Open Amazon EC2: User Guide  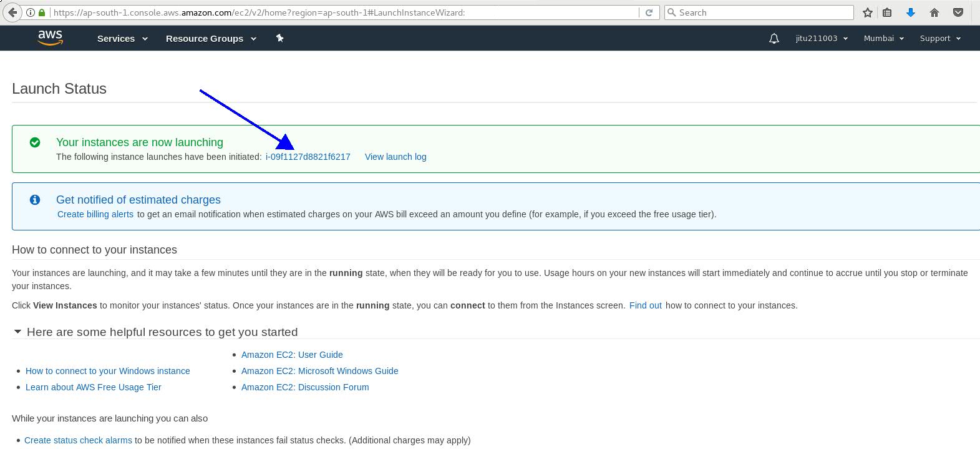coord(292,355)
